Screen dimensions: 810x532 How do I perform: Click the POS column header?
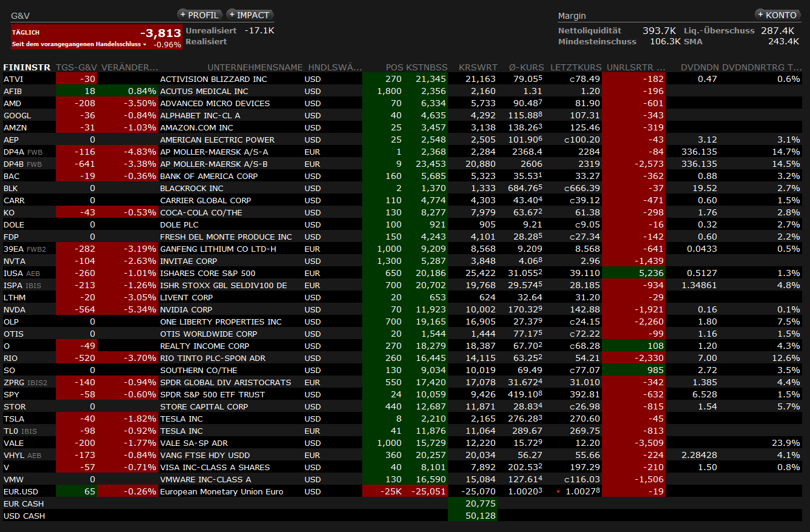click(394, 67)
